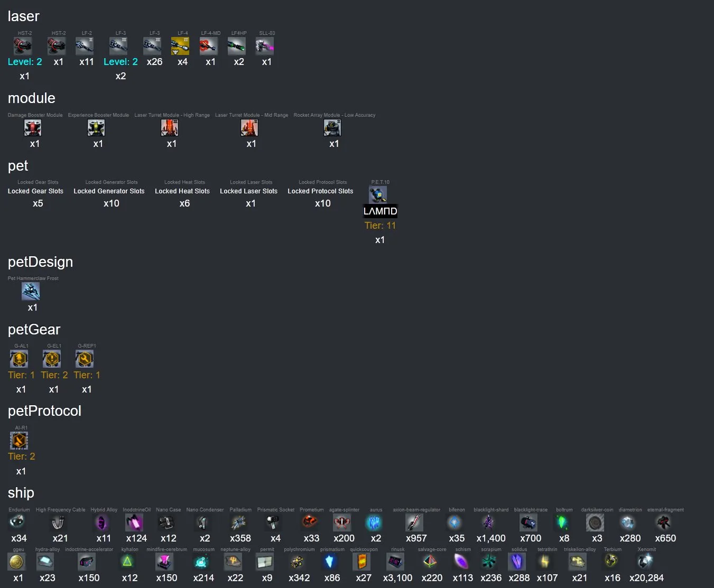Choose the darksilver-coin icon
The height and width of the screenshot is (588, 714).
coord(595,522)
